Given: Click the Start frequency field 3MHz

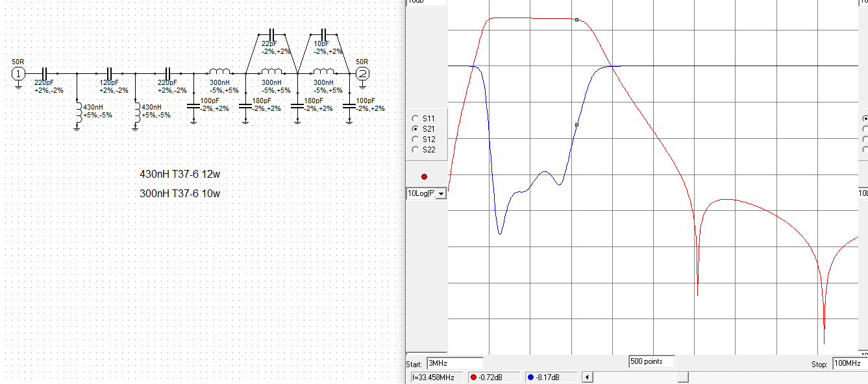Looking at the screenshot, I should tap(454, 364).
